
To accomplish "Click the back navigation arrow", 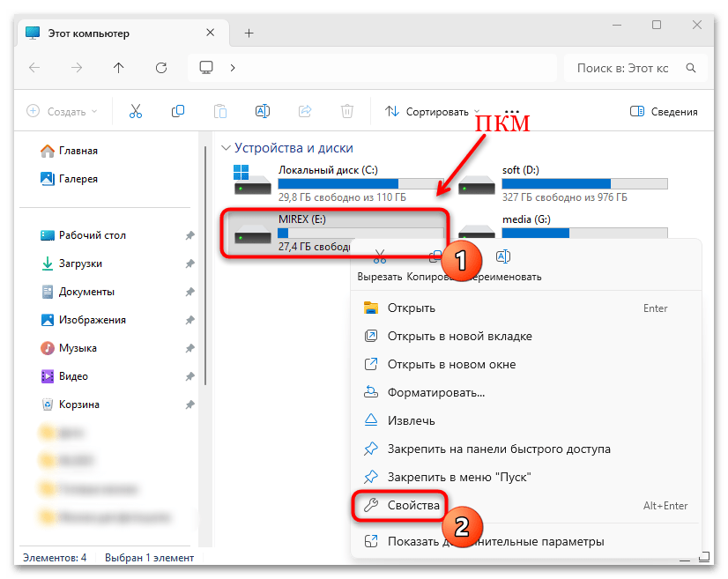I will coord(33,67).
